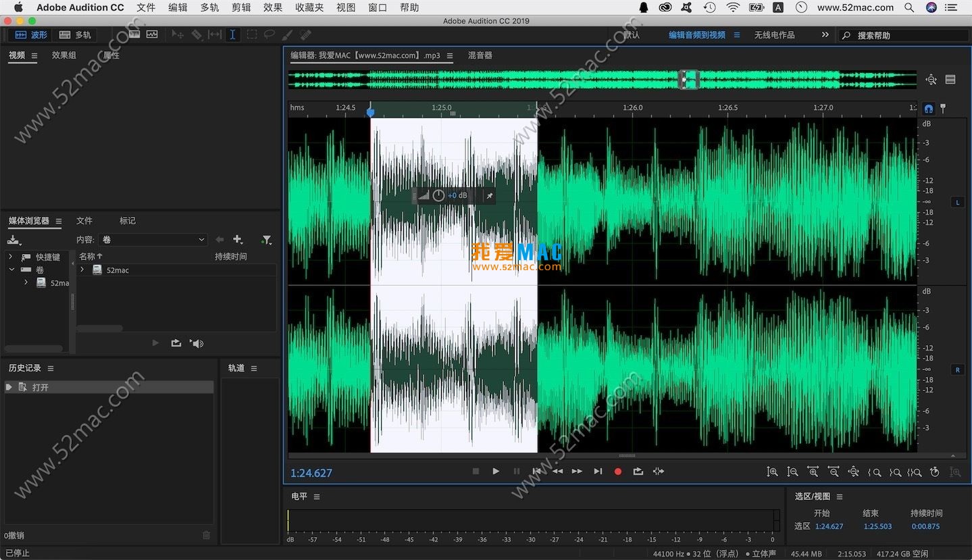Toggle auto-play speaker icon in media browser
Screen dimensions: 972x560
(x=197, y=343)
